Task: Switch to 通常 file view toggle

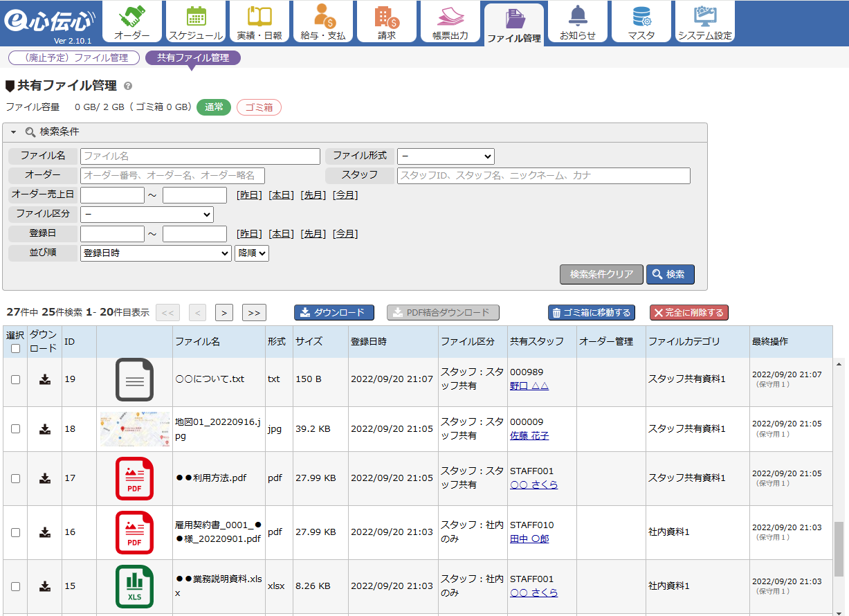Action: tap(214, 107)
